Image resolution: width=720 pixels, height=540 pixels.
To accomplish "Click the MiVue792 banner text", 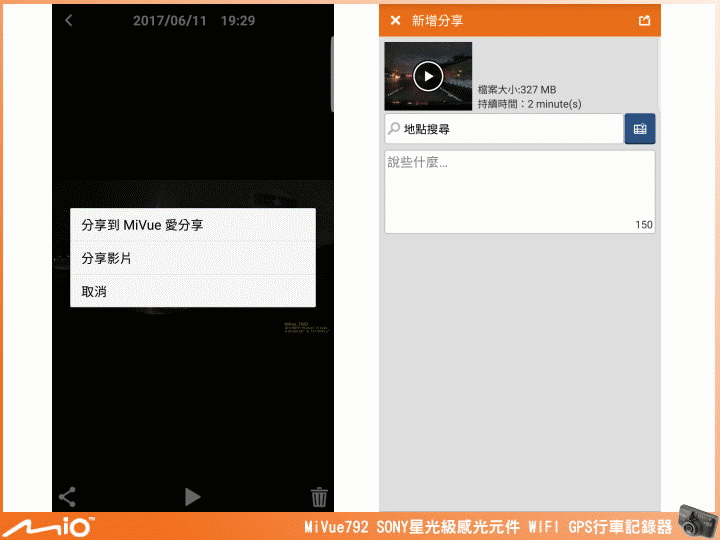I will (x=487, y=526).
